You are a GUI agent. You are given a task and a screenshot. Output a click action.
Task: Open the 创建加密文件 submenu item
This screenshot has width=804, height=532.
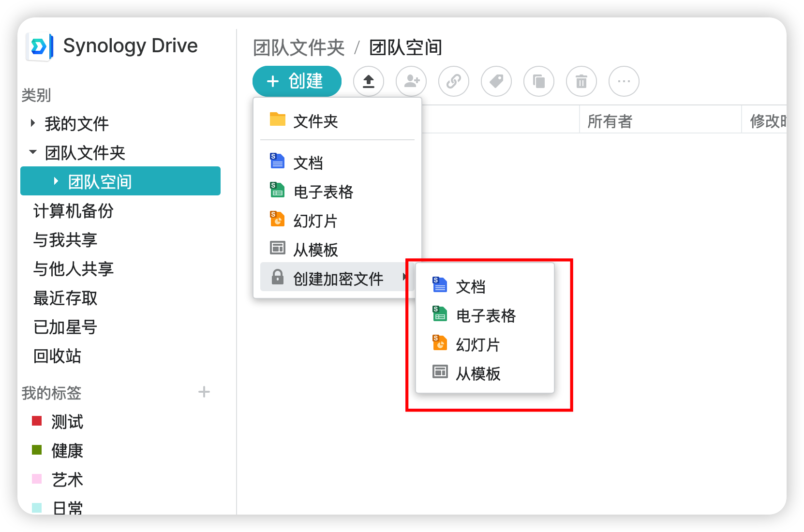click(x=338, y=278)
